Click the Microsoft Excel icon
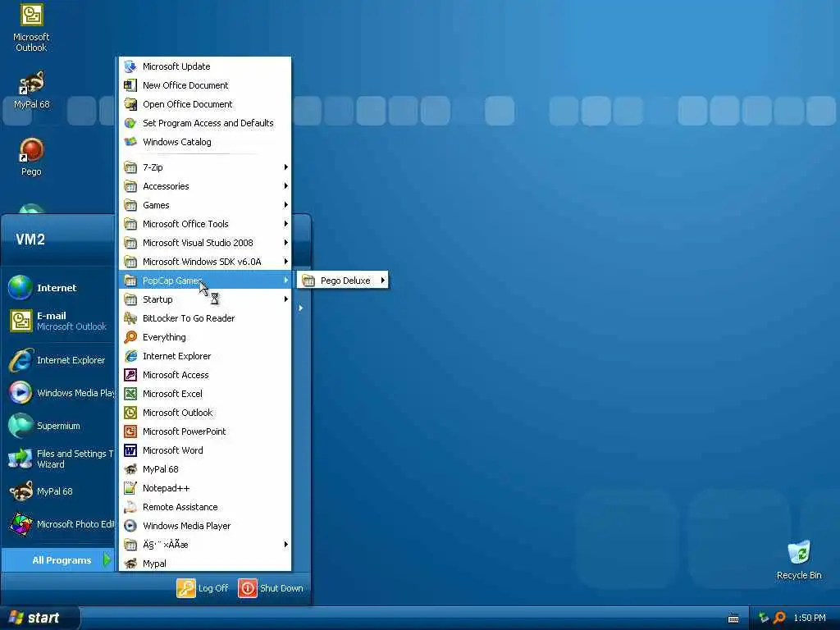The height and width of the screenshot is (630, 840). (x=130, y=394)
